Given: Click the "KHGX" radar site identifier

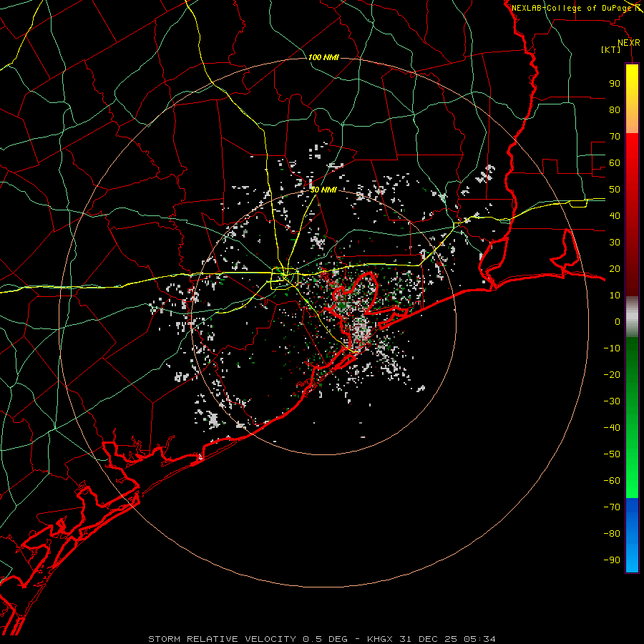Looking at the screenshot, I should point(380,639).
